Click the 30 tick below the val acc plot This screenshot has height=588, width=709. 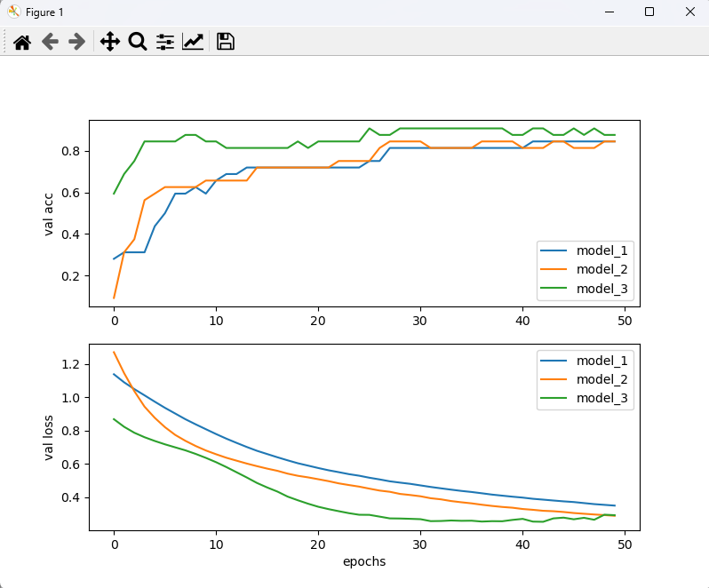coord(420,321)
